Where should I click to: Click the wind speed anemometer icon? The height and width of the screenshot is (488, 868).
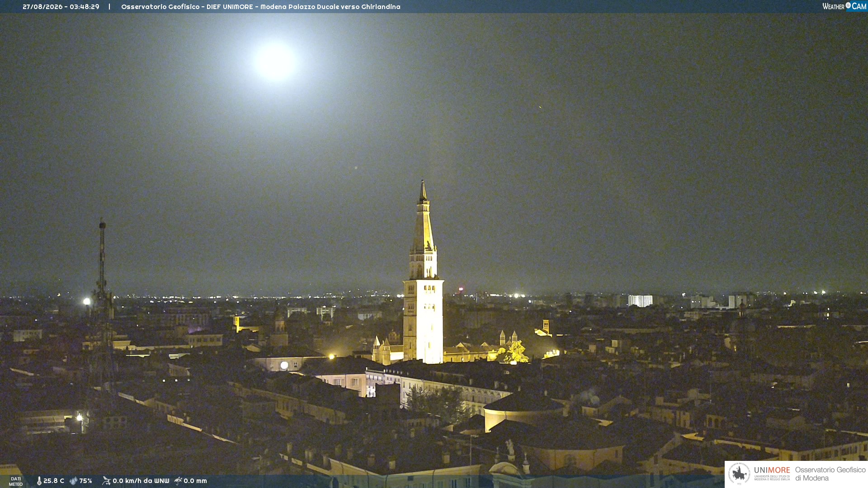[x=106, y=481]
